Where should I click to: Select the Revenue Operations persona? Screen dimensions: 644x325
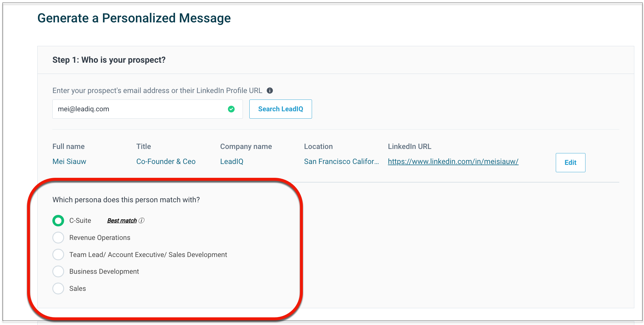pos(58,238)
